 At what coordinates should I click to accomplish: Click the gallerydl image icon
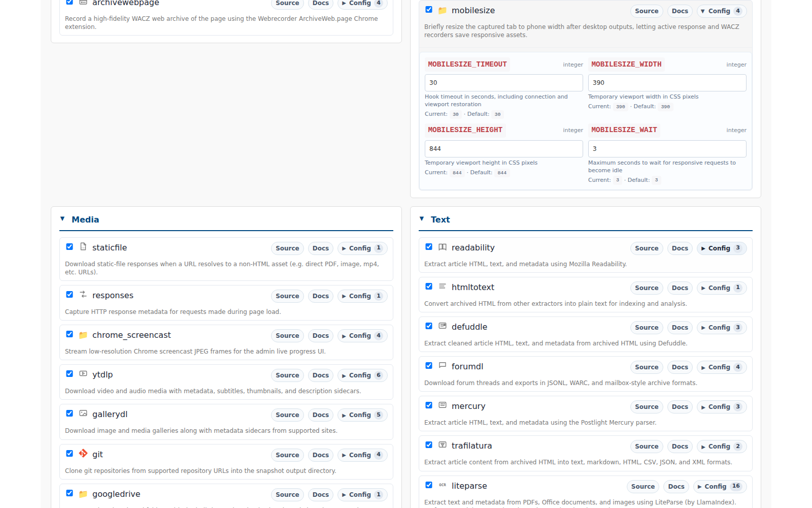83,414
